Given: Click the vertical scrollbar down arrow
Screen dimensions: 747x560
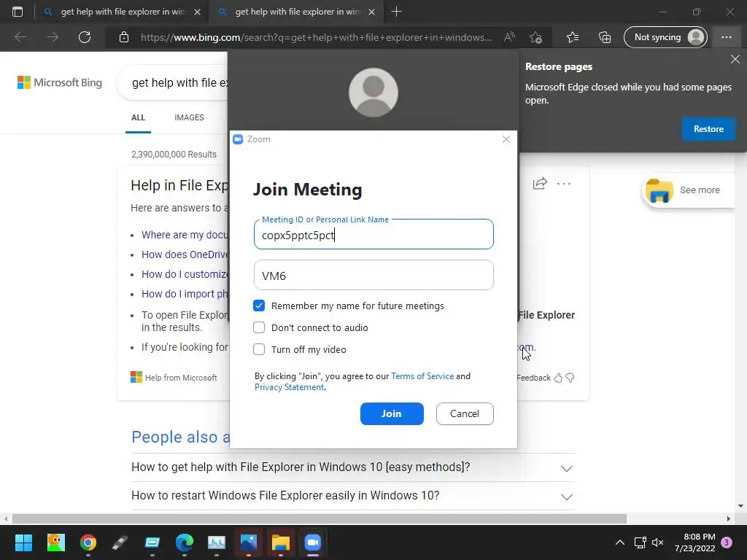Looking at the screenshot, I should point(741,506).
